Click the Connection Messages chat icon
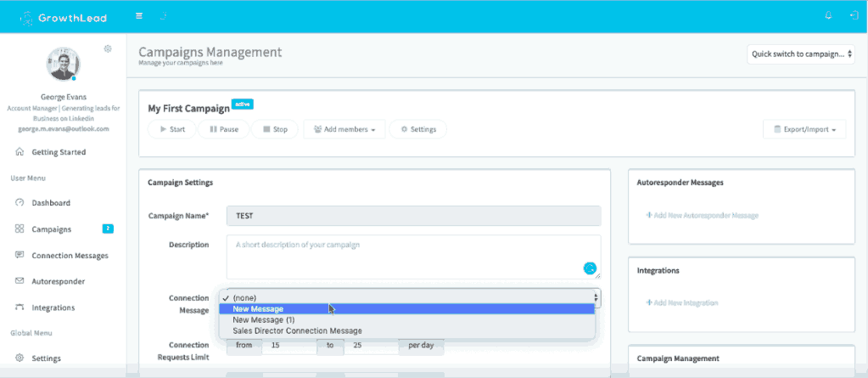The height and width of the screenshot is (378, 868). coord(20,255)
